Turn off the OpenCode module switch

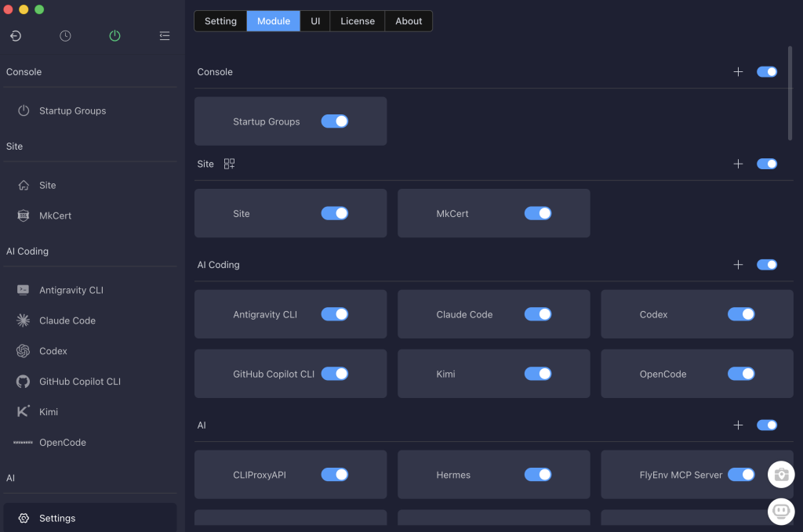point(741,374)
